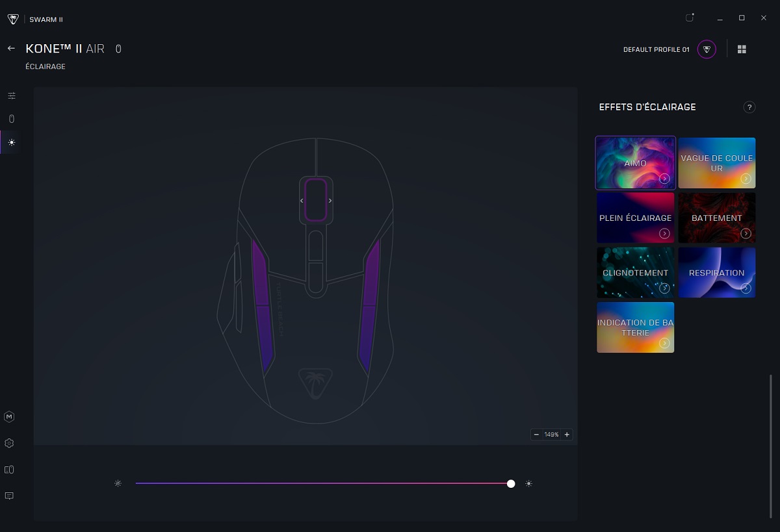This screenshot has width=780, height=532.
Task: Click the device manager icon in sidebar
Action: click(9, 470)
